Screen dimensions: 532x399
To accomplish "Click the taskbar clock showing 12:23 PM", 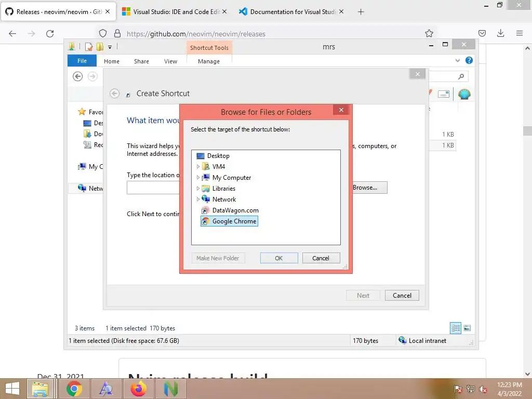I will pyautogui.click(x=509, y=389).
